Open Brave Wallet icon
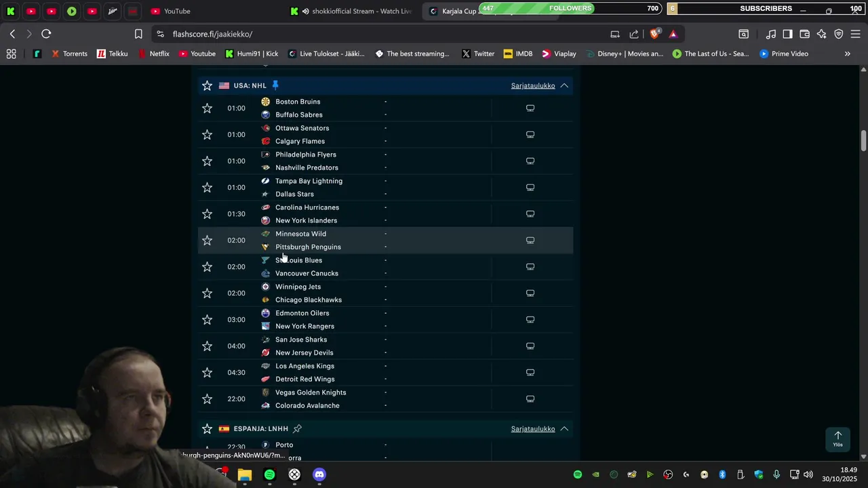 [805, 34]
